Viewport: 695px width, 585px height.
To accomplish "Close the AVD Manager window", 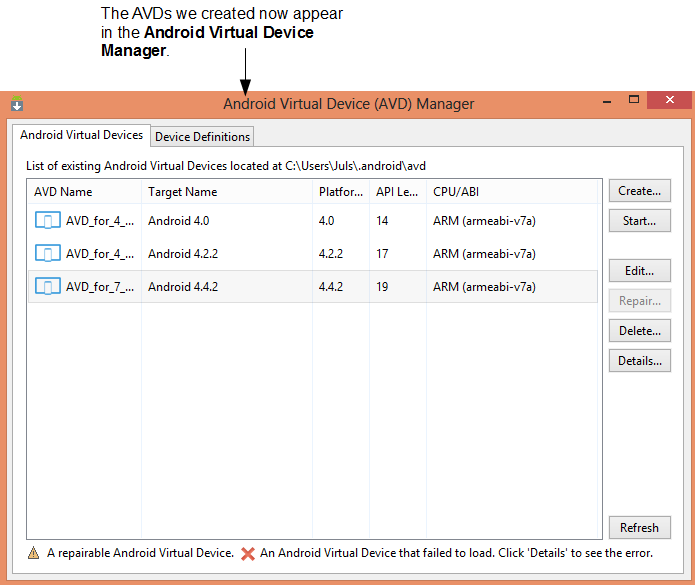I will tap(669, 100).
